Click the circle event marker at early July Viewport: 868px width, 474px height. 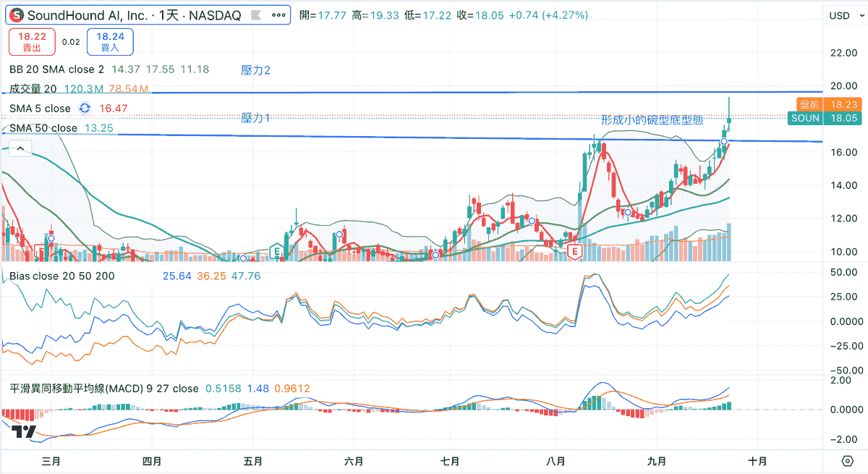[435, 255]
